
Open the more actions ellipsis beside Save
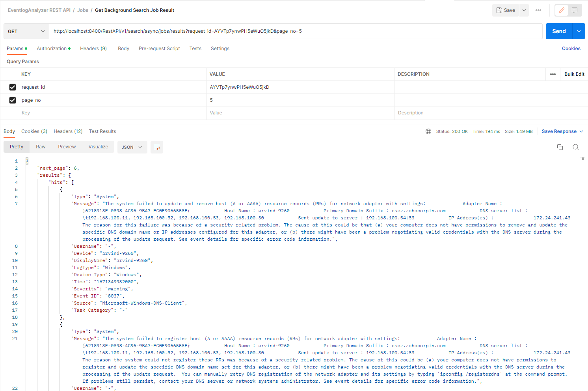[538, 10]
